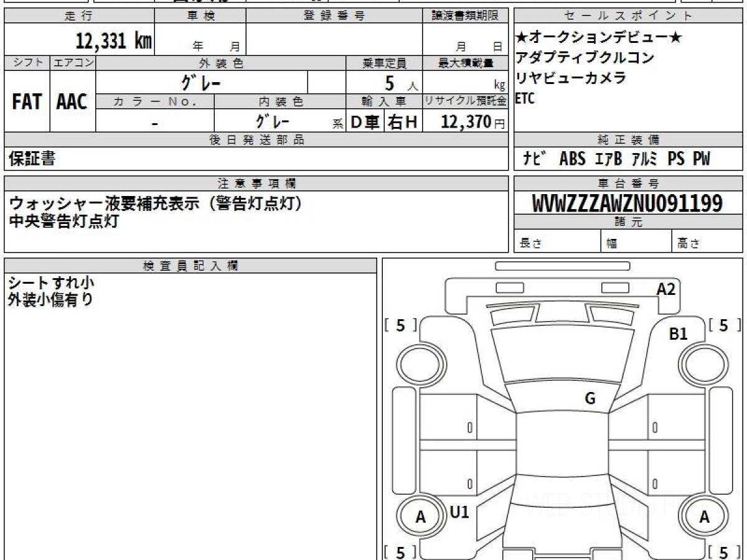Image resolution: width=747 pixels, height=560 pixels.
Task: Click the A2 damage mark on diagram
Action: pos(666,289)
